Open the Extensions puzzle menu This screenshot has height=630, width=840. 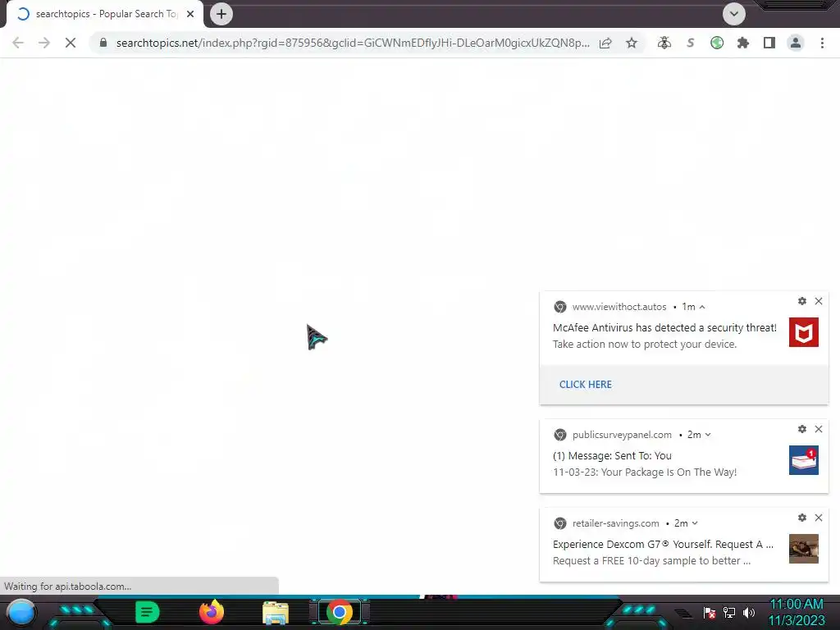743,43
